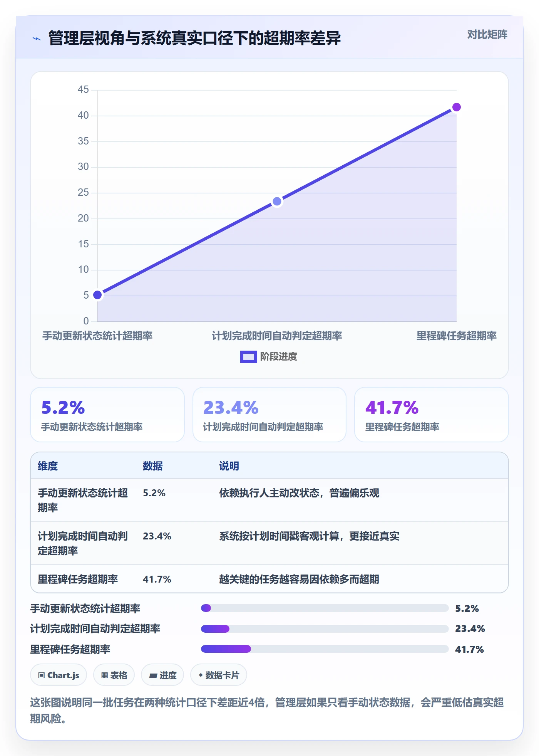Image resolution: width=539 pixels, height=756 pixels.
Task: Click the 表格 tag chip
Action: click(114, 675)
